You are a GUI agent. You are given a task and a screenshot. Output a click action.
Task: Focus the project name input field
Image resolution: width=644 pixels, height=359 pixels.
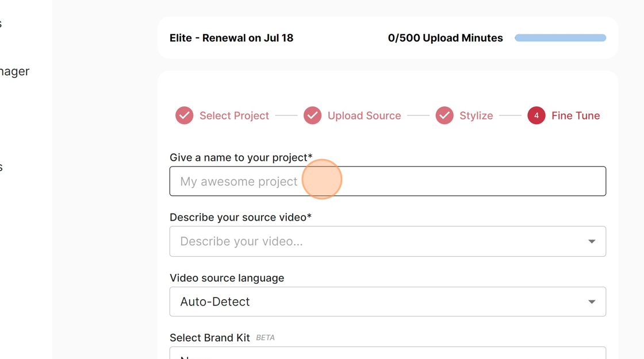point(388,182)
